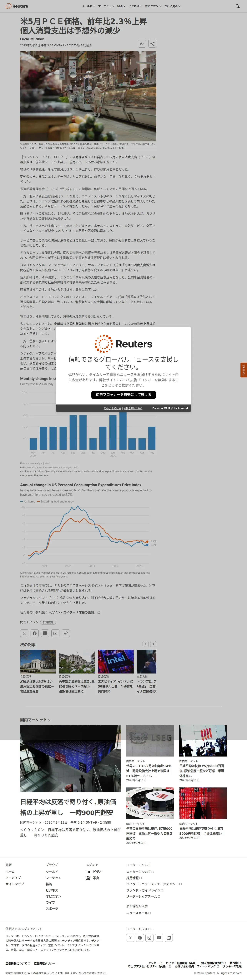Follow Reuters on LinkedIn in the footer

[x=169, y=938]
